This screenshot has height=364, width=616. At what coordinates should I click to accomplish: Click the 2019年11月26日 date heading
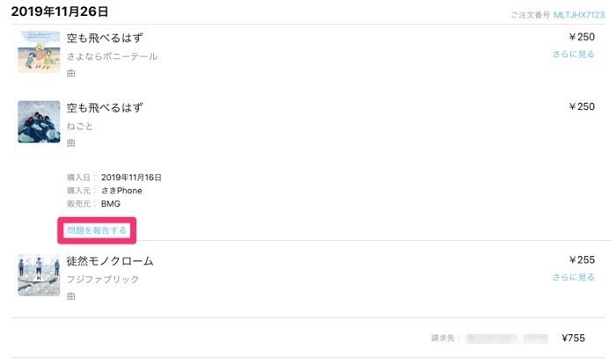[60, 11]
